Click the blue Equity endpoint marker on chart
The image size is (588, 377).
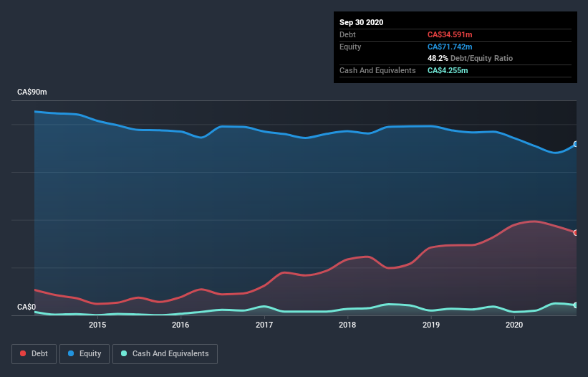coord(575,144)
